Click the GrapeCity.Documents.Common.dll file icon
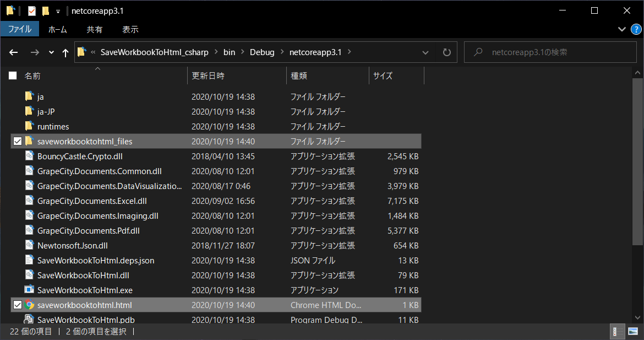The width and height of the screenshot is (644, 340). coord(29,171)
